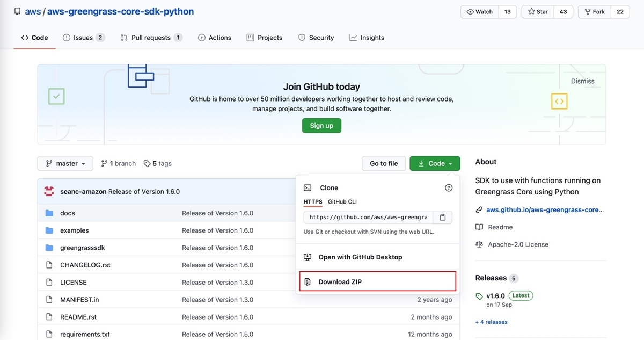Open the seanc-amazon author link

pyautogui.click(x=83, y=191)
